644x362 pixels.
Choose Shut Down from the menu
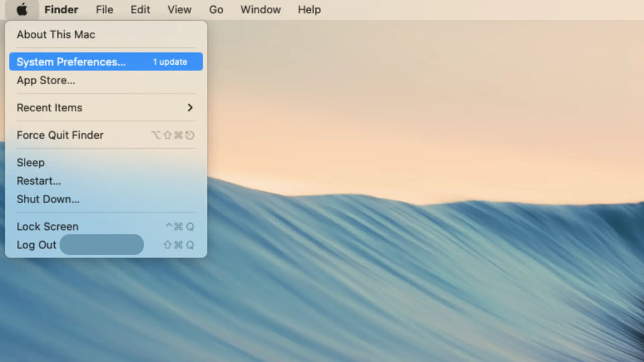(x=48, y=199)
